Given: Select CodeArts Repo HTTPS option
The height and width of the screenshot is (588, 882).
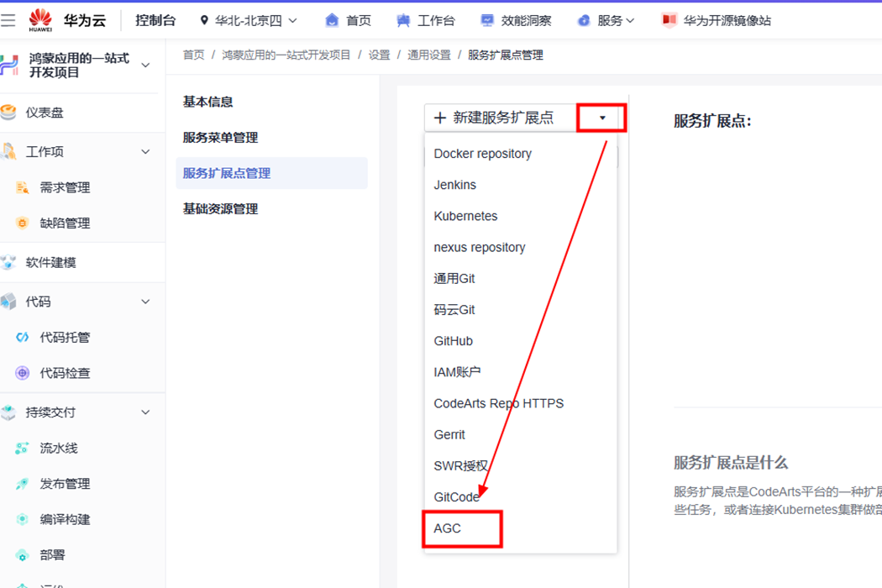Looking at the screenshot, I should click(520, 403).
